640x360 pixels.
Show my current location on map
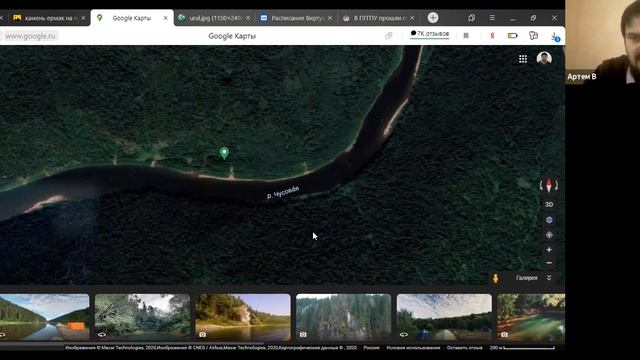[x=549, y=235]
